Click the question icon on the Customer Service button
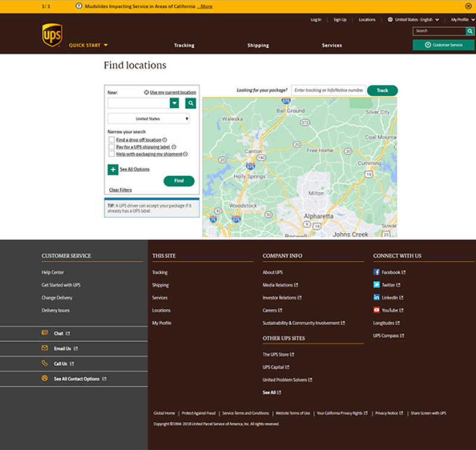This screenshot has width=476, height=450. (x=428, y=45)
